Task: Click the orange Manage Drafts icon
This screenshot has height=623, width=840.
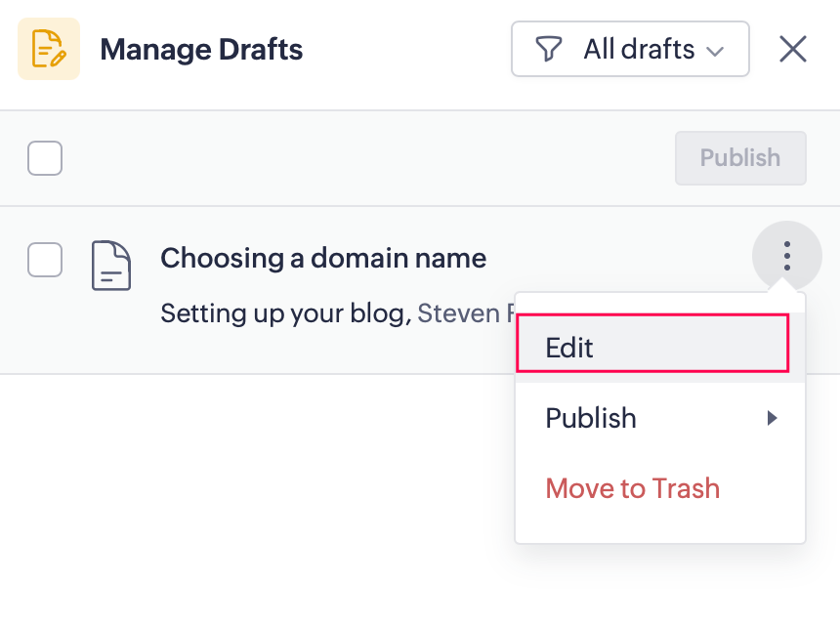Action: (48, 49)
